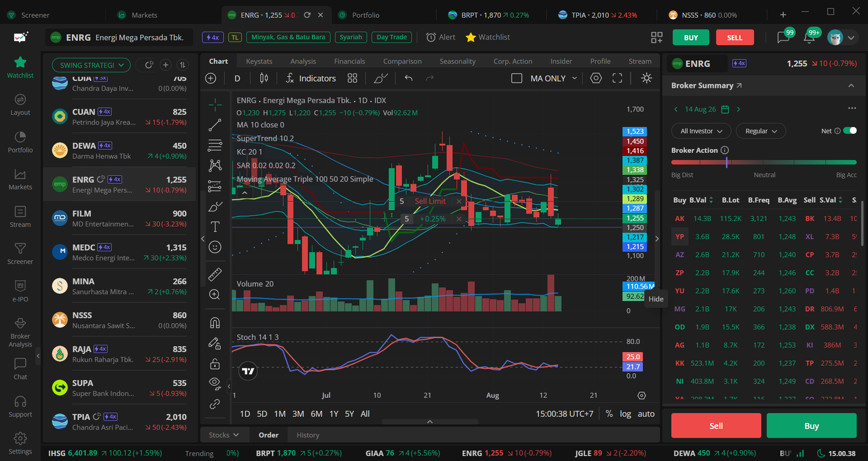This screenshot has width=868, height=461.
Task: Sort broker table by B.Val
Action: 700,200
